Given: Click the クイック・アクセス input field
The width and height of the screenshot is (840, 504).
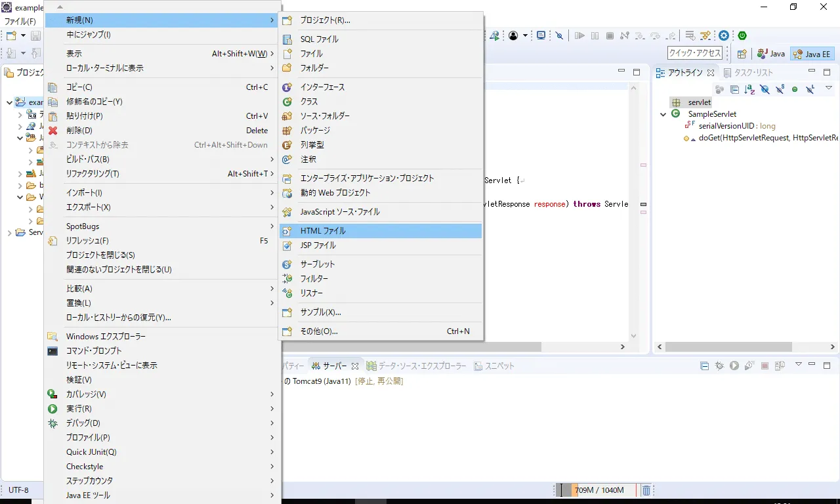Looking at the screenshot, I should [x=695, y=53].
